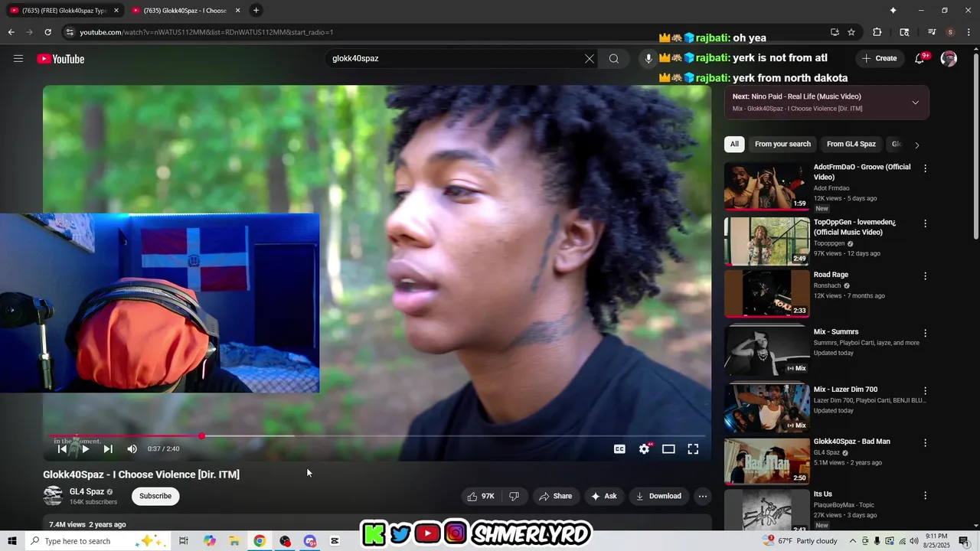Open player settings gear
Image resolution: width=980 pixels, height=551 pixels.
coord(644,449)
